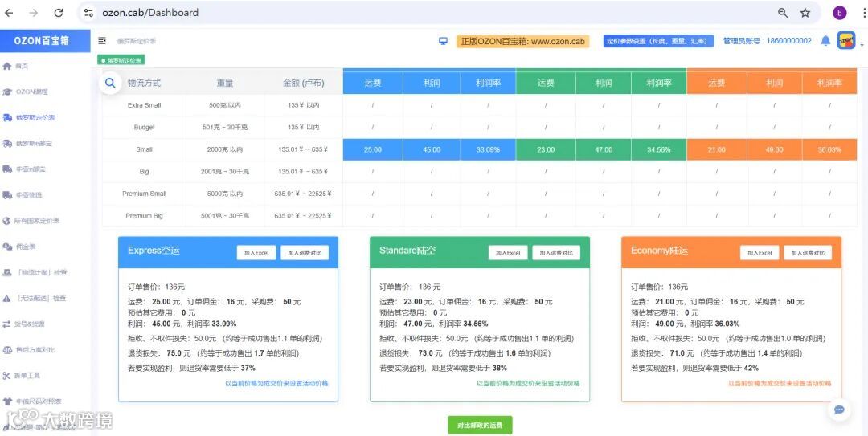
Task: Reload the page in browser
Action: pyautogui.click(x=59, y=13)
